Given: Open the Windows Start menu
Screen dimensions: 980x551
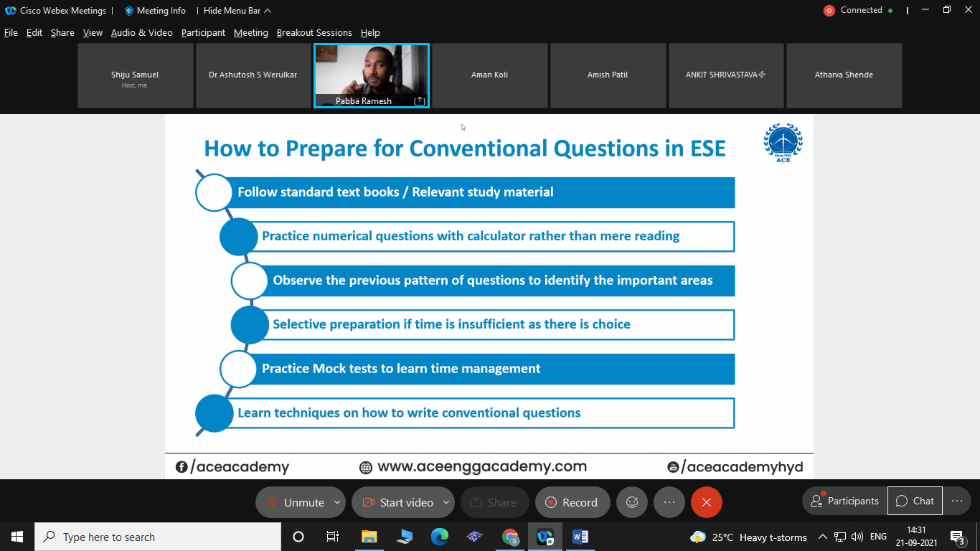Looking at the screenshot, I should pos(17,537).
